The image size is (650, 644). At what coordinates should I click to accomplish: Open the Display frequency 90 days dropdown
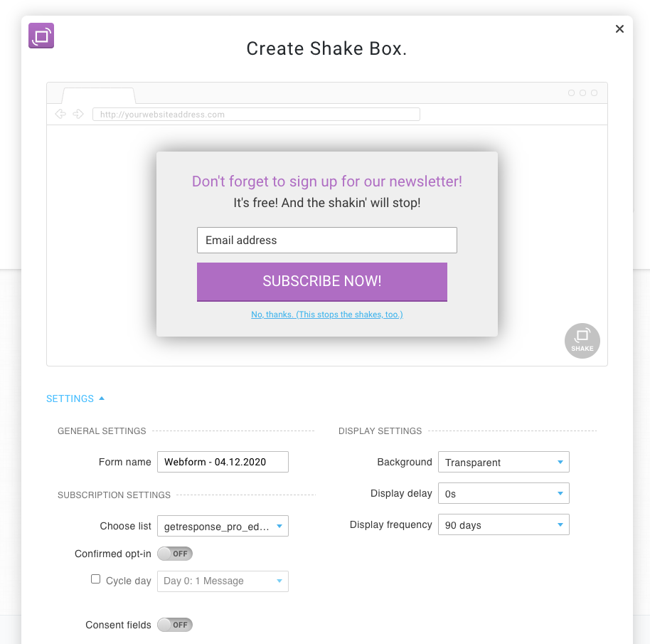(504, 524)
